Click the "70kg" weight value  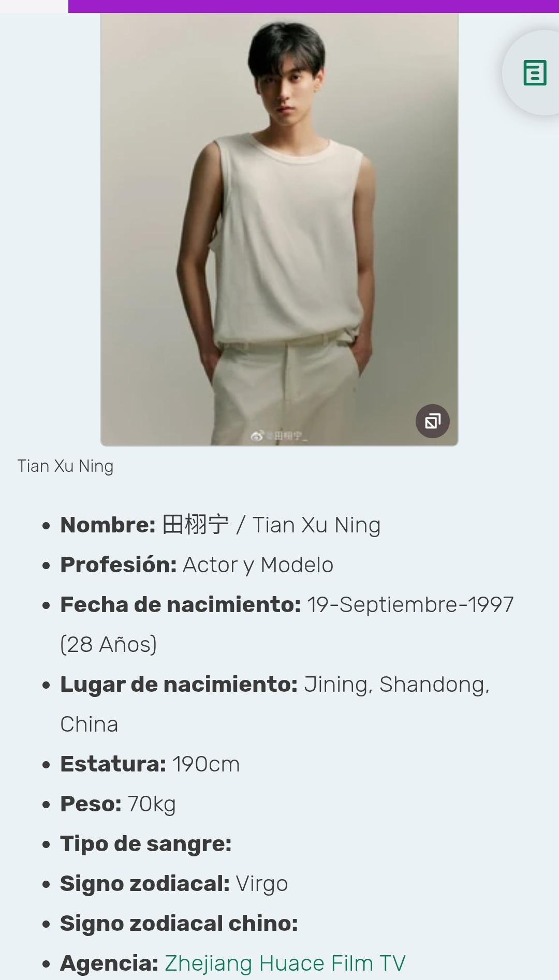pyautogui.click(x=152, y=804)
